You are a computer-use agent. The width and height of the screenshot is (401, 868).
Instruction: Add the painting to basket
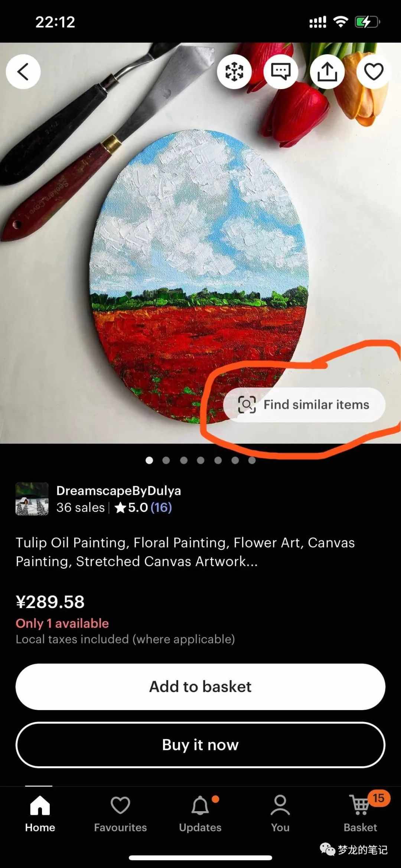[x=200, y=687]
